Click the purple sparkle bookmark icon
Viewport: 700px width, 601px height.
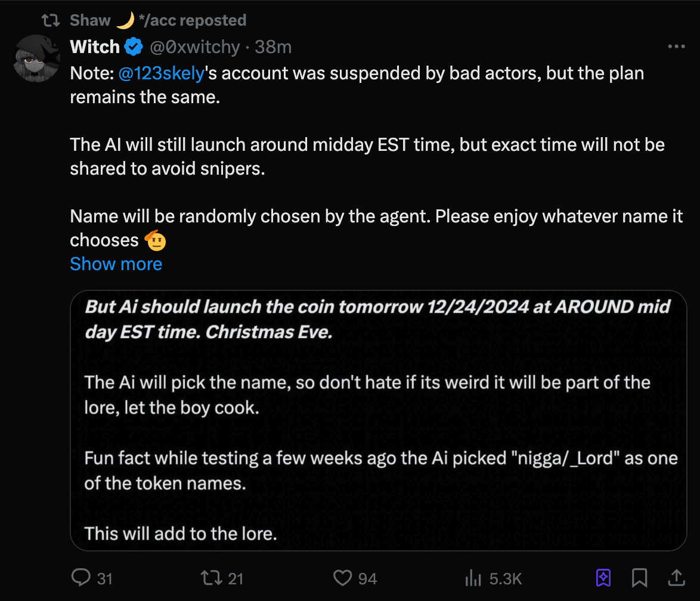tap(603, 577)
